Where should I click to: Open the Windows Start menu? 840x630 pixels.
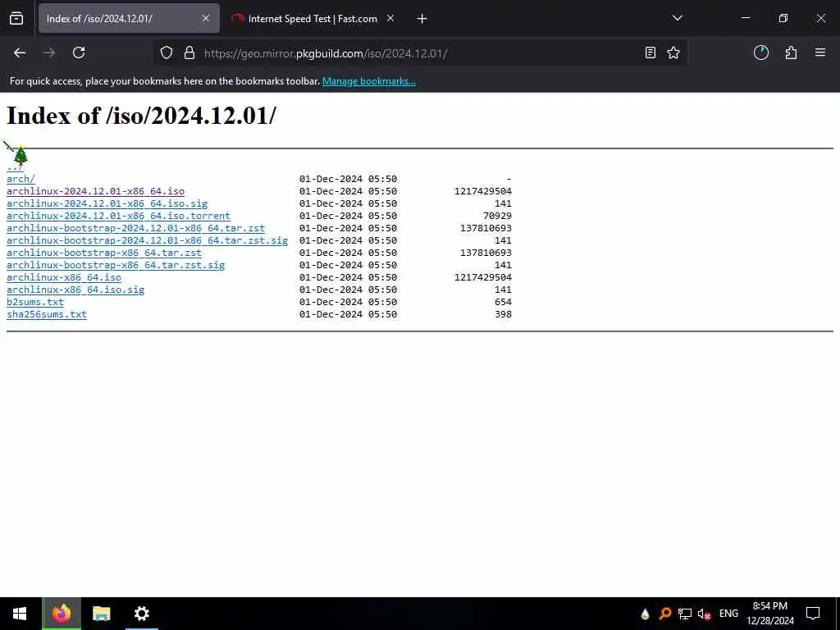pyautogui.click(x=20, y=614)
